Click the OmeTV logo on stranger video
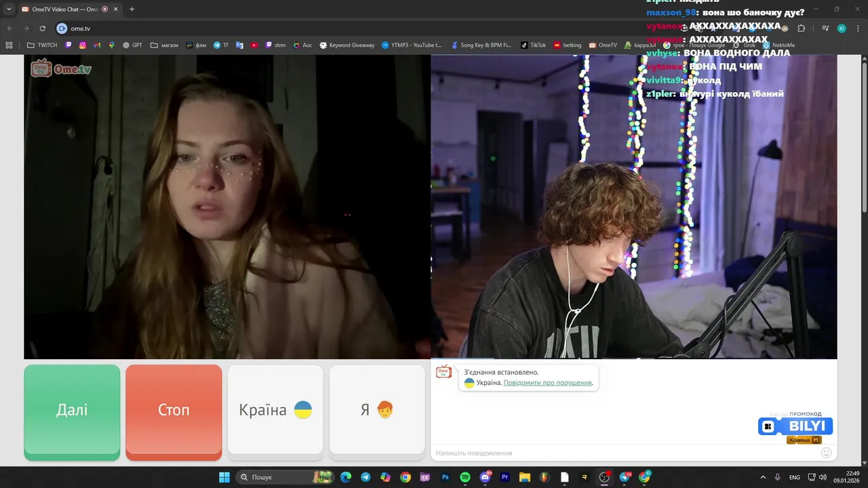The image size is (868, 488). (x=61, y=68)
